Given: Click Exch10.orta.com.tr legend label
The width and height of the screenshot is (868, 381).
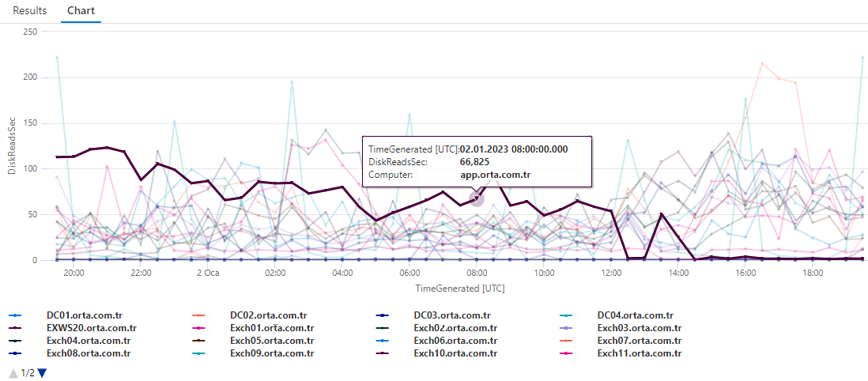Looking at the screenshot, I should pos(455,353).
